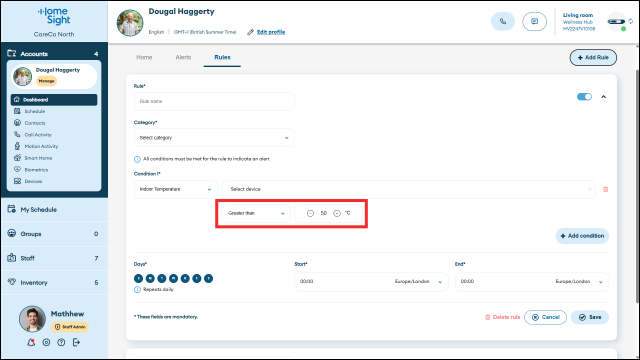Click Edit profile link
This screenshot has height=360, width=640.
(271, 32)
